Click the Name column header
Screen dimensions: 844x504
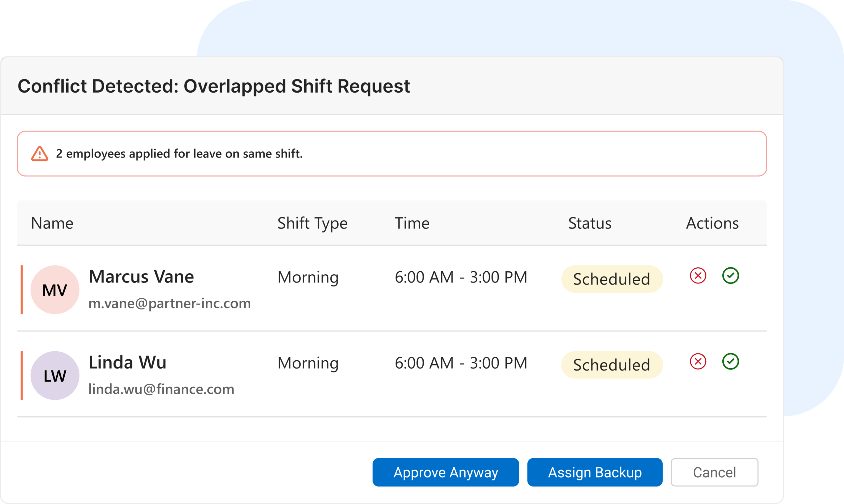click(x=52, y=223)
